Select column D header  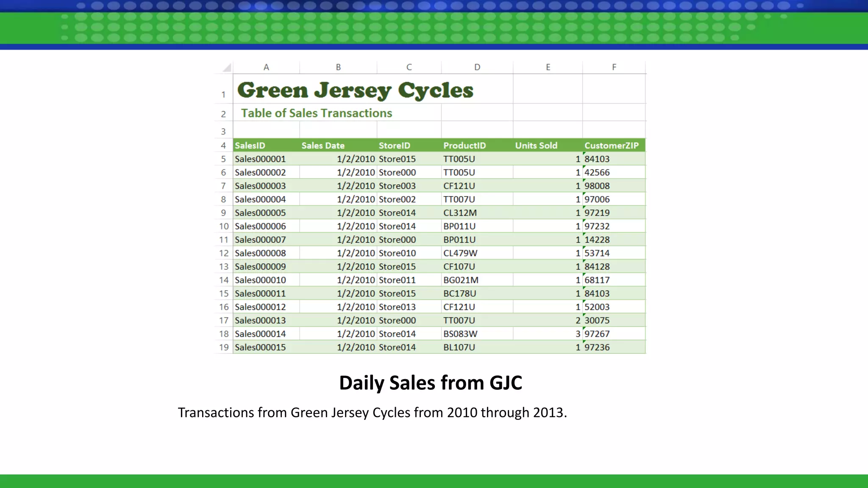[x=477, y=67]
